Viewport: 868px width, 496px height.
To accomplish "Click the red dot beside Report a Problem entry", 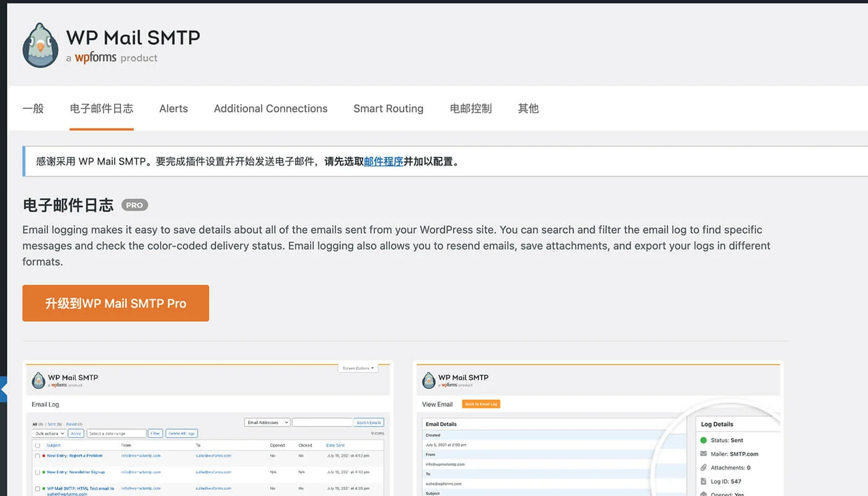I will click(43, 456).
